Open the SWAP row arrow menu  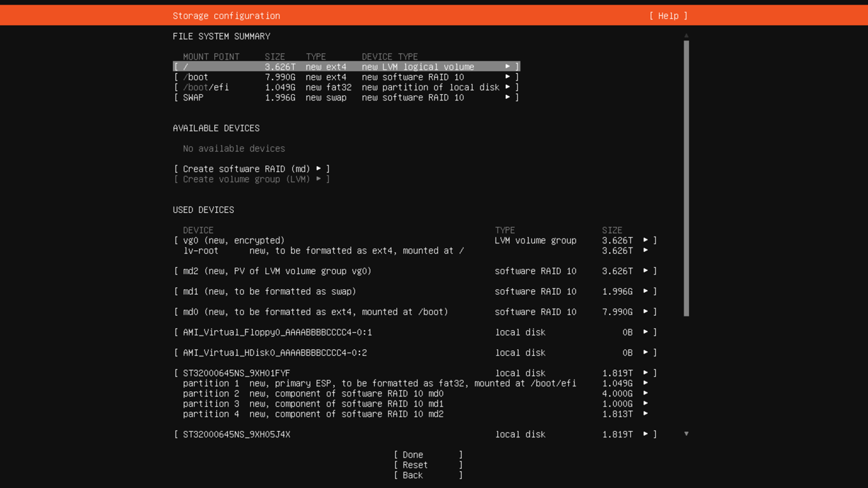coord(507,98)
